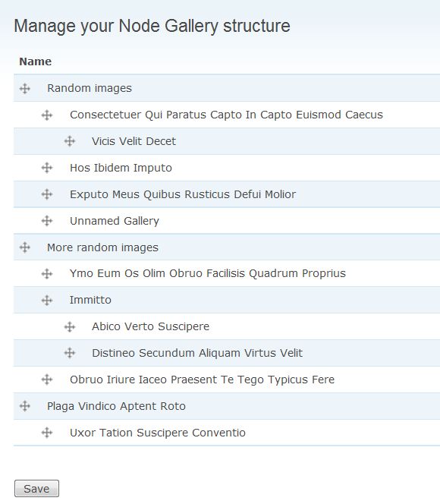Click the drag handle for More random images
This screenshot has height=504, width=440.
click(25, 247)
